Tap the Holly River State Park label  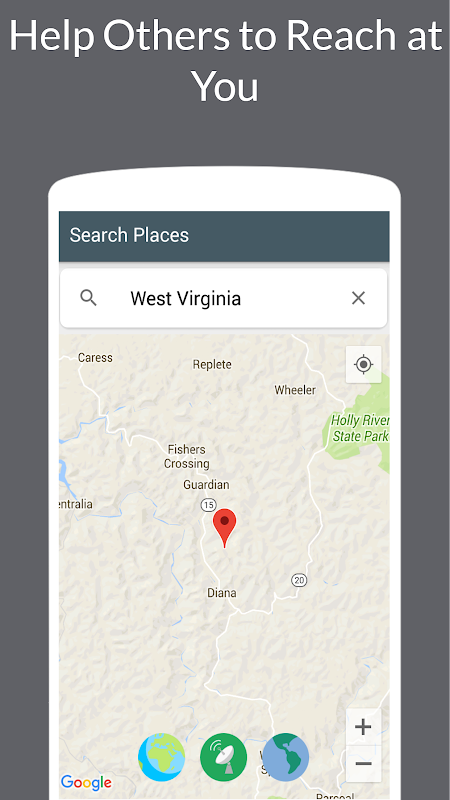[360, 428]
